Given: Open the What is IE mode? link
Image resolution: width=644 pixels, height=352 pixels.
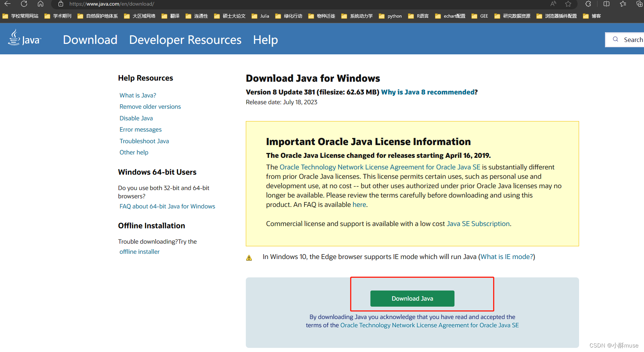Looking at the screenshot, I should [x=507, y=257].
